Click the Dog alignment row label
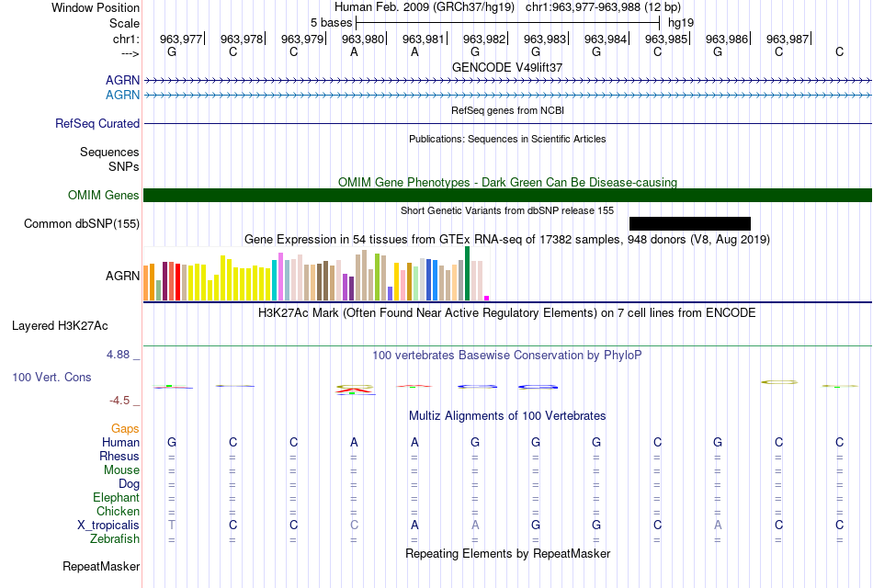The image size is (873, 588). click(129, 484)
